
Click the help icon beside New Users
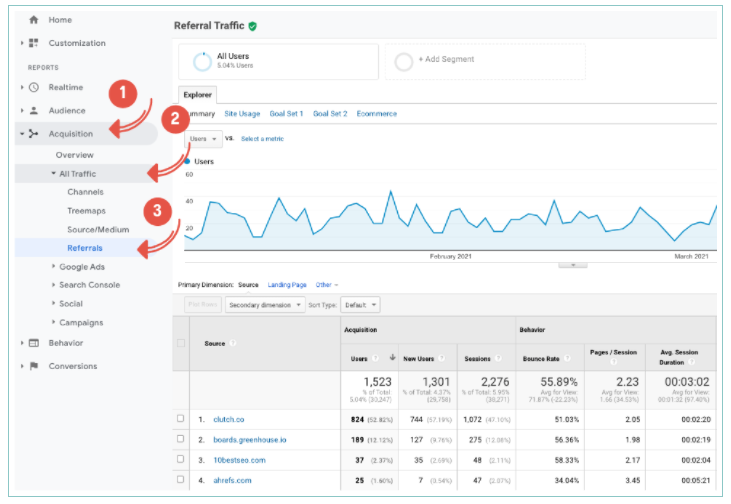click(x=441, y=358)
